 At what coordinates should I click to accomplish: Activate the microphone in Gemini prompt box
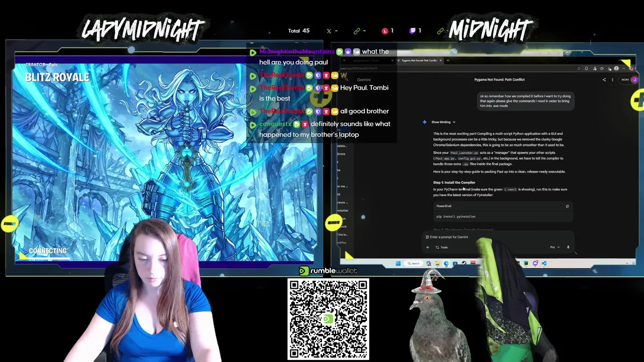pyautogui.click(x=568, y=247)
